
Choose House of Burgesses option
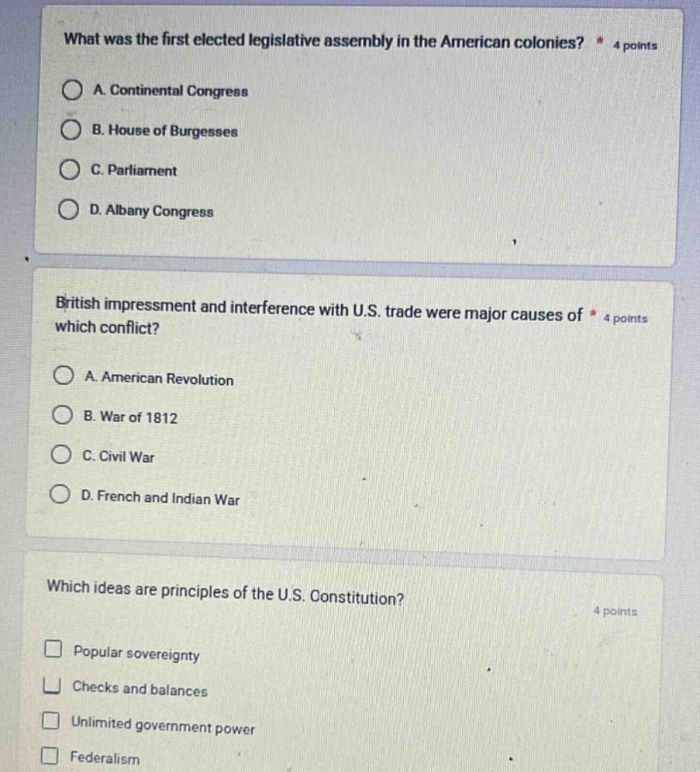(x=70, y=131)
